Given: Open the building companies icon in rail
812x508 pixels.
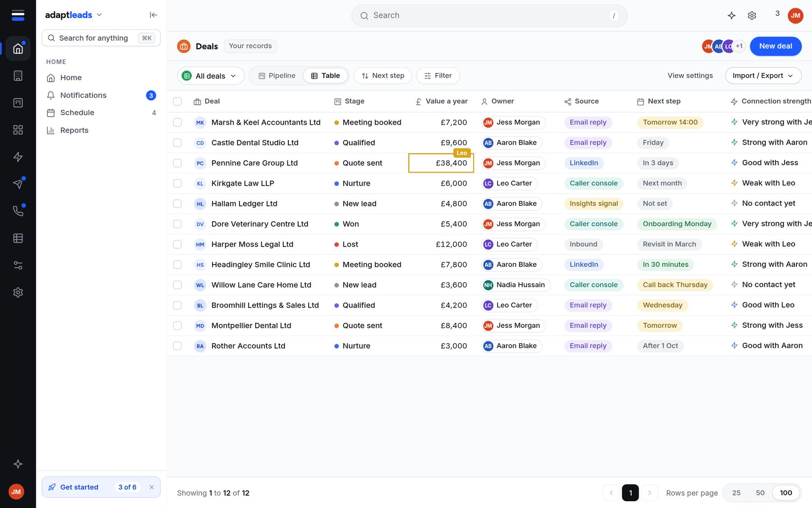Looking at the screenshot, I should tap(18, 75).
